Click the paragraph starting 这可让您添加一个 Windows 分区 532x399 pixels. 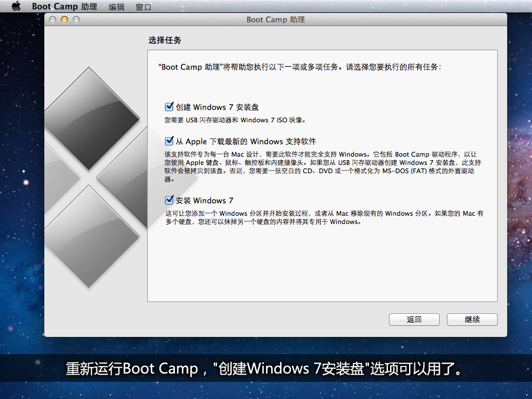[x=325, y=218]
